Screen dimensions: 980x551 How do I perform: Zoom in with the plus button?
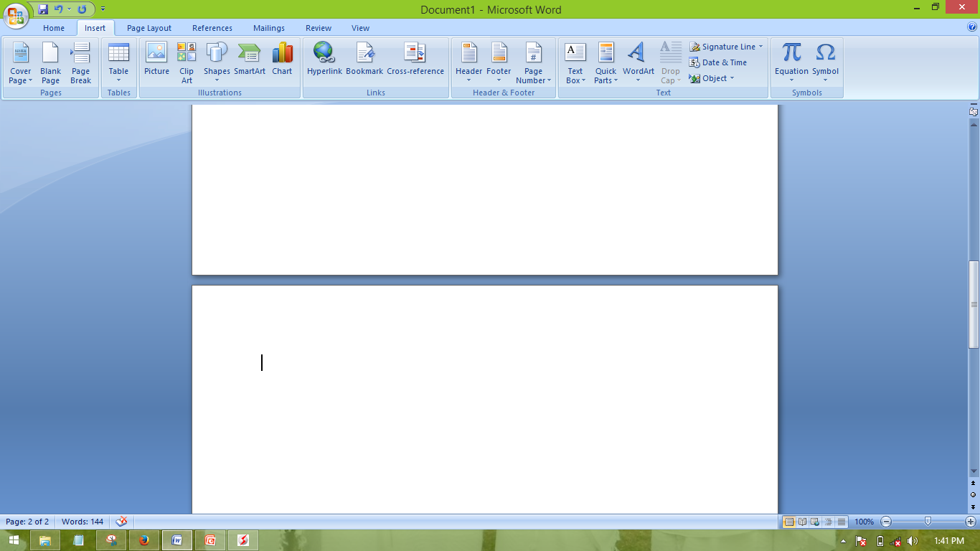(971, 522)
